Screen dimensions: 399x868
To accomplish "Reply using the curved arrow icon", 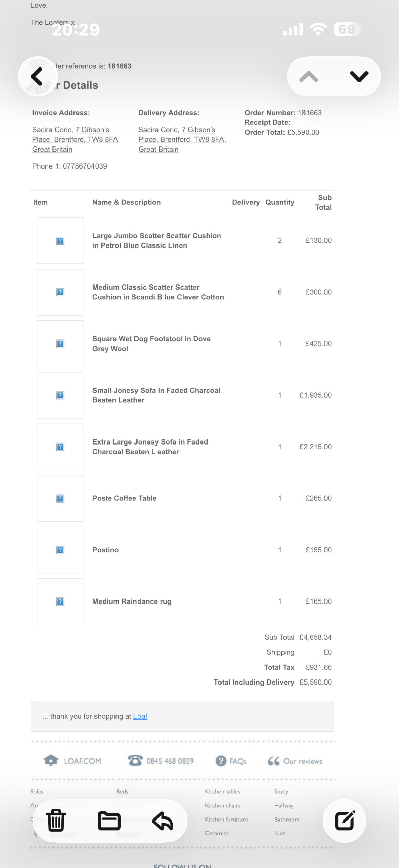I will tap(163, 821).
